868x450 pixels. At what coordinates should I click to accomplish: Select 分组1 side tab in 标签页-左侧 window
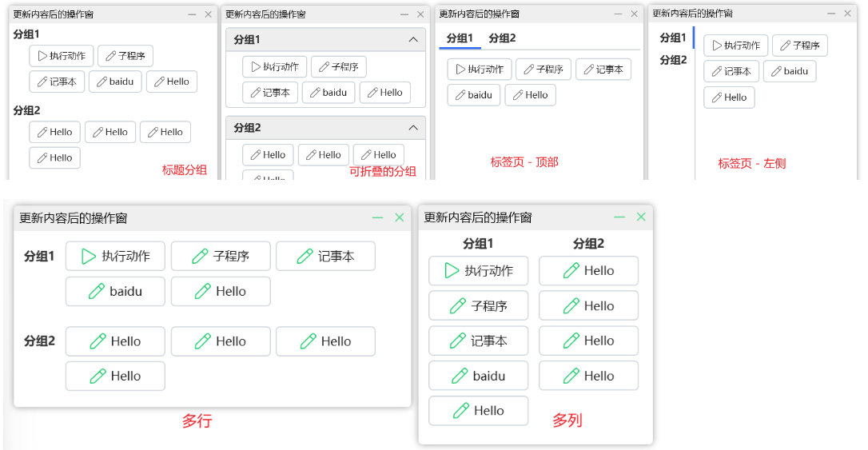[673, 38]
